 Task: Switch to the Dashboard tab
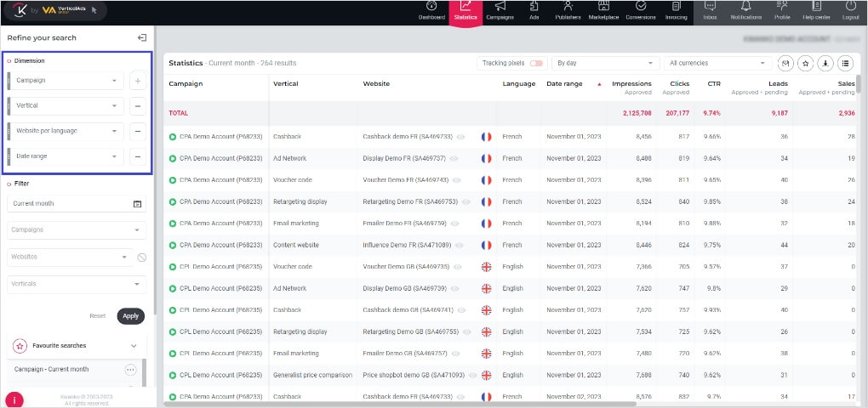(431, 11)
